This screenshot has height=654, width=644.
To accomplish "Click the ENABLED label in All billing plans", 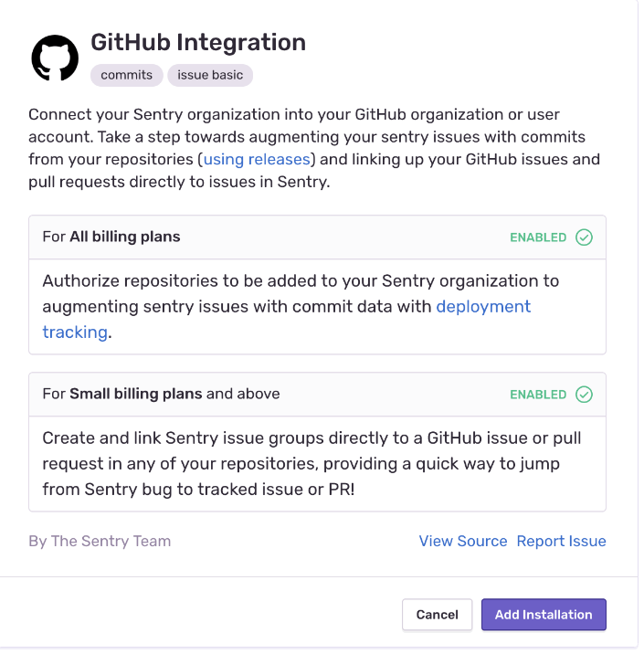I will [538, 237].
